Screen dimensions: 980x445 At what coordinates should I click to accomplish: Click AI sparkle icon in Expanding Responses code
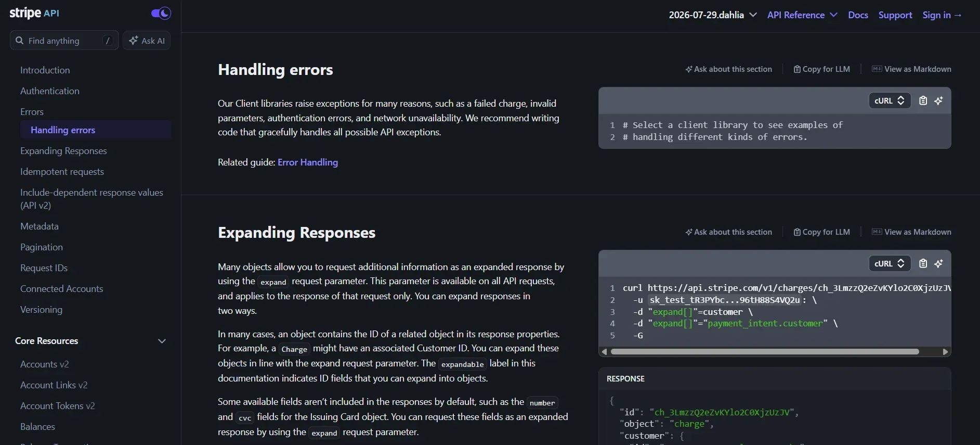[939, 263]
